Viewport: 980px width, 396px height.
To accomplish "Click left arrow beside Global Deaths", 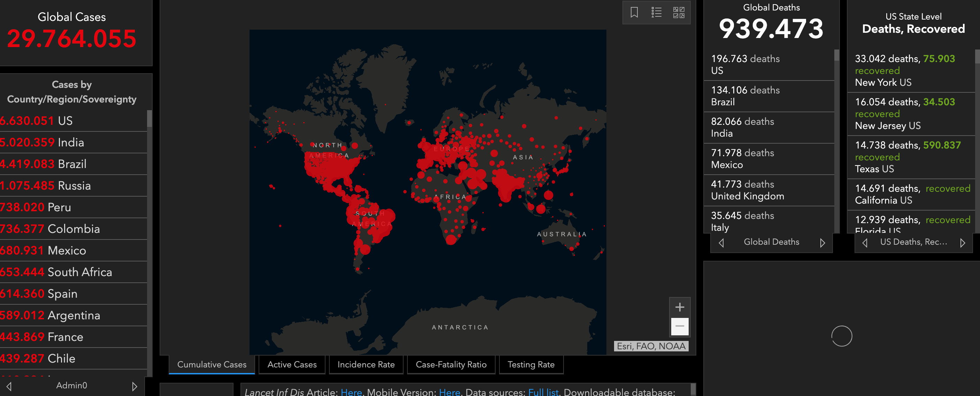I will 721,242.
